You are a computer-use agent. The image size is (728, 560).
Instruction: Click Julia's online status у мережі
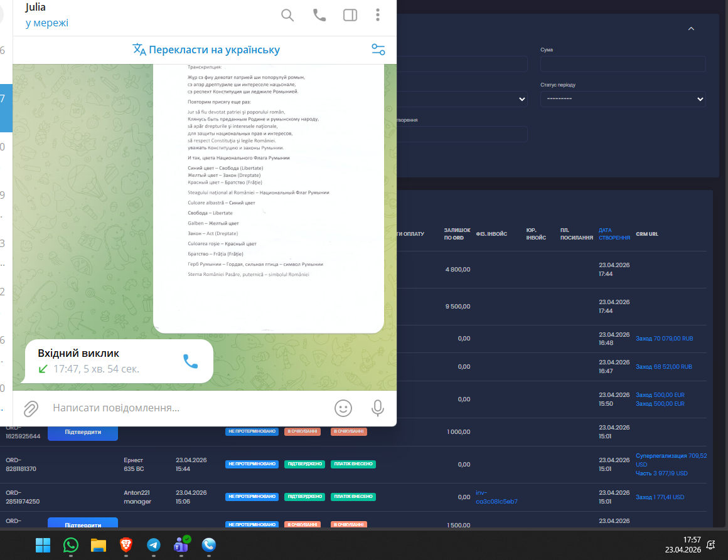click(46, 23)
